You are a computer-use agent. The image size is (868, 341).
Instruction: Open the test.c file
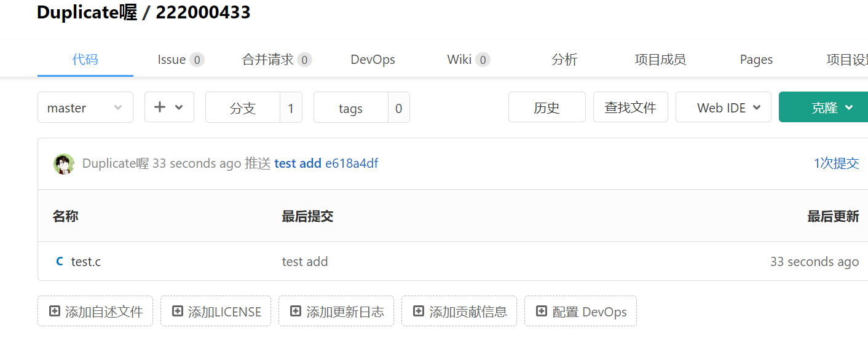(86, 262)
